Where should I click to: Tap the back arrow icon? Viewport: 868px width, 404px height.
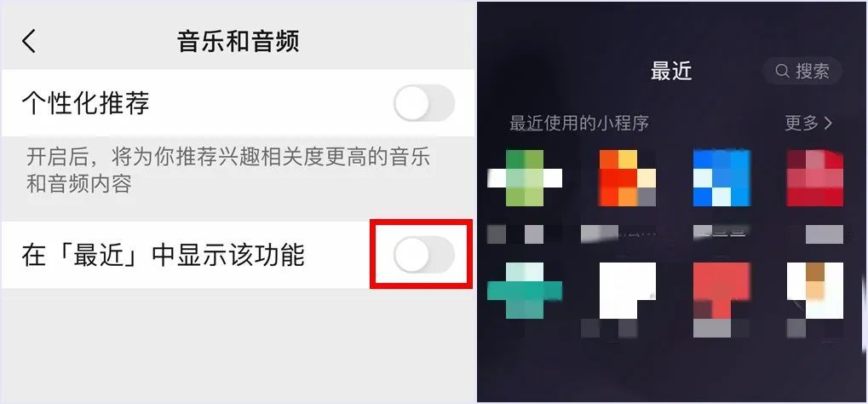[29, 41]
